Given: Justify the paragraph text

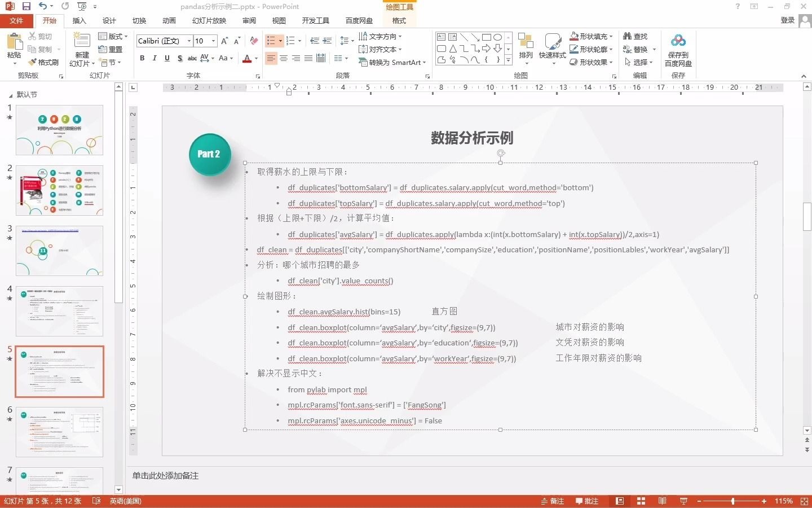Looking at the screenshot, I should point(308,58).
